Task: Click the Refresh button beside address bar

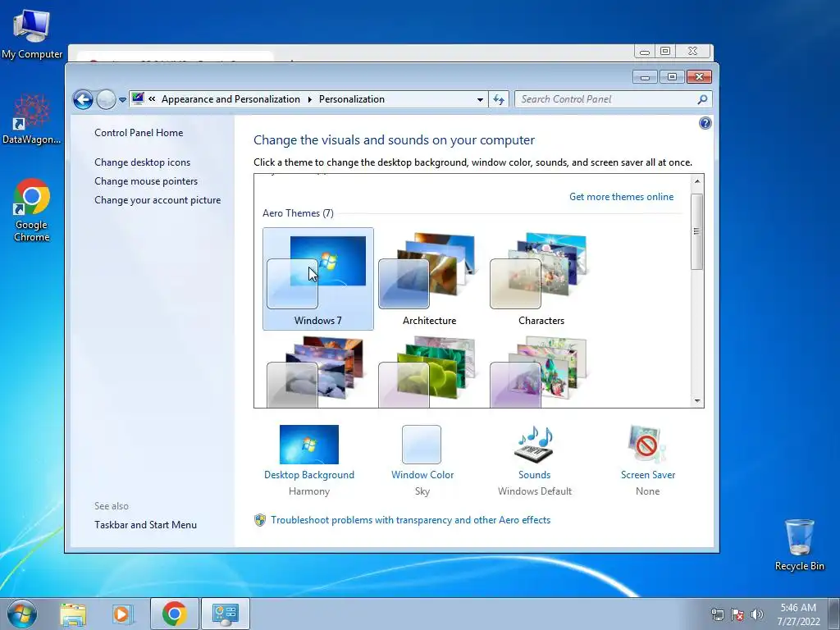Action: coord(499,99)
